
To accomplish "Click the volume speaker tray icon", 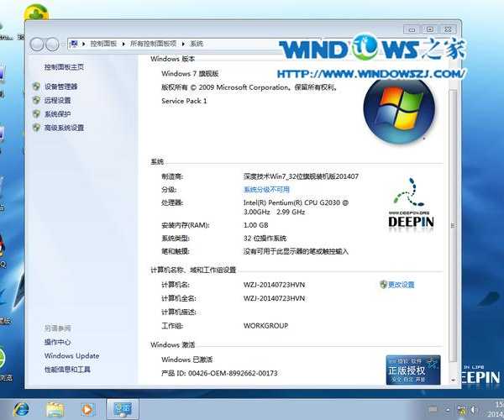I will click(474, 409).
